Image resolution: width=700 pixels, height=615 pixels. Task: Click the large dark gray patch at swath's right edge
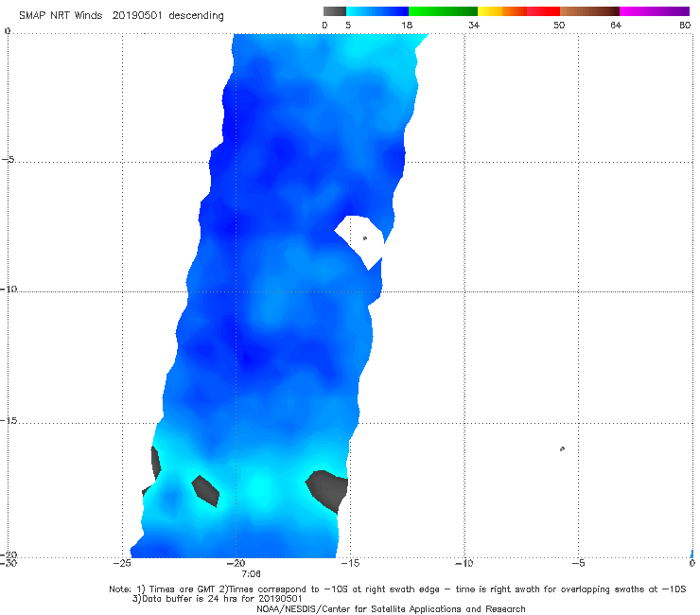pyautogui.click(x=328, y=490)
